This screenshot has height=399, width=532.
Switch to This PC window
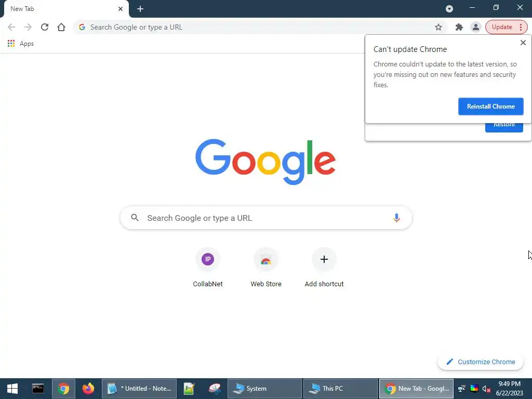coord(340,389)
